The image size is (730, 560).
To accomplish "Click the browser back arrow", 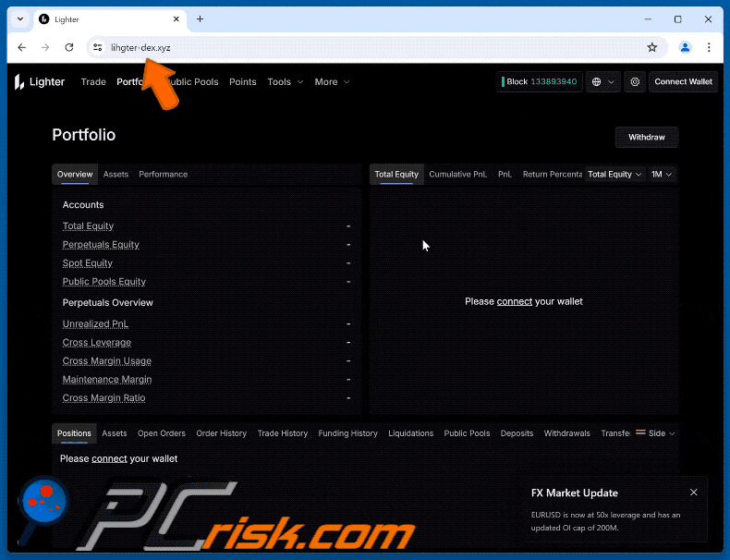I will (x=22, y=47).
